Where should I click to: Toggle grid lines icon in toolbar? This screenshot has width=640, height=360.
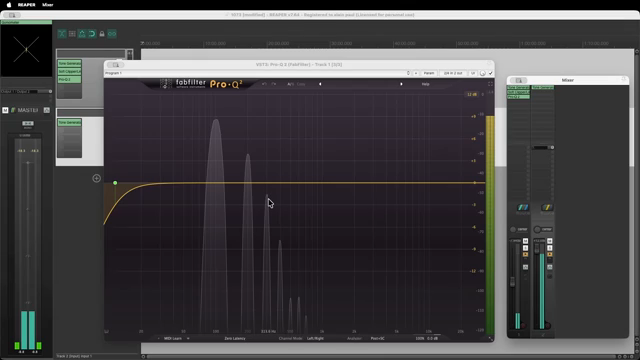(x=72, y=33)
